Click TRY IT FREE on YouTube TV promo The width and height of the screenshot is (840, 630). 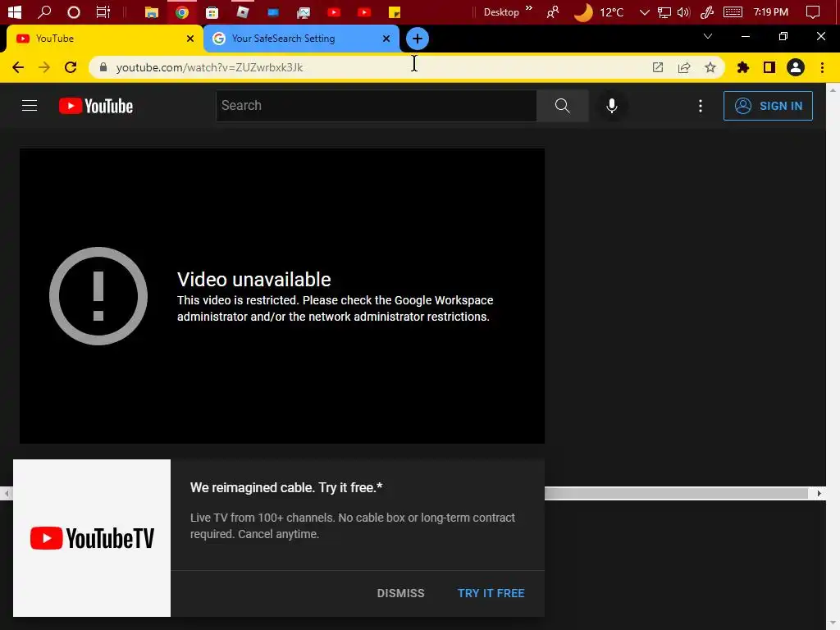click(491, 593)
